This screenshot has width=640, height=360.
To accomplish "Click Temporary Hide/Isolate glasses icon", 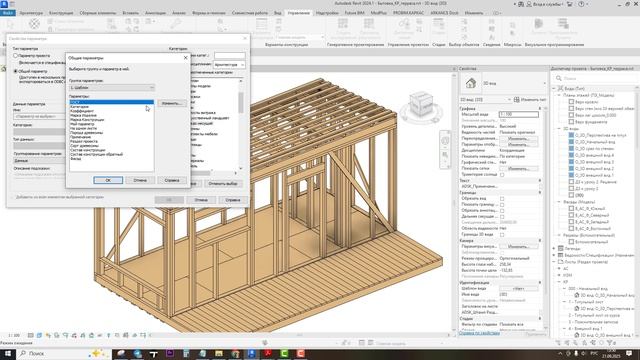I will tap(100, 335).
